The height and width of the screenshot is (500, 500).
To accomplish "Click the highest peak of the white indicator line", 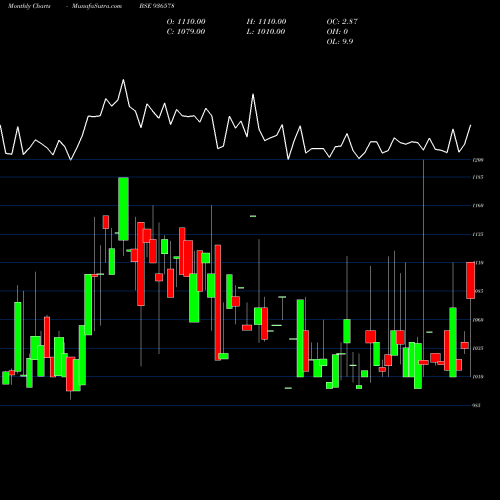I will coord(123,80).
